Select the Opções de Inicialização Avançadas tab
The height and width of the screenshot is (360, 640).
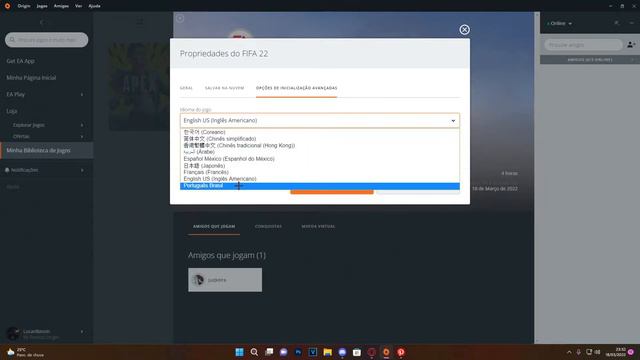[296, 88]
